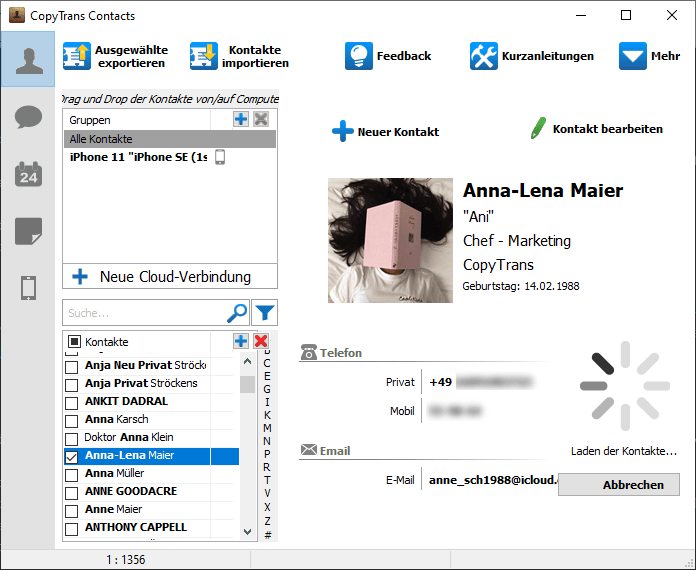Select Anne Maier in contact list

113,509
